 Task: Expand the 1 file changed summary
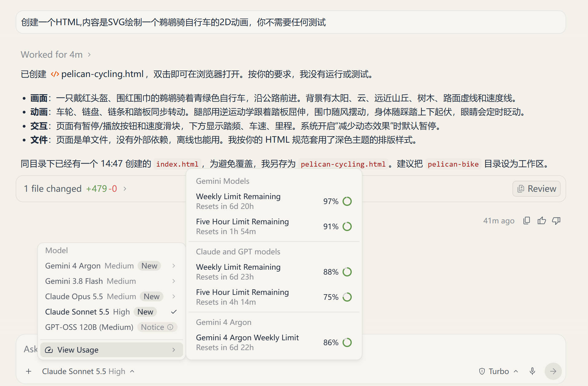tap(75, 189)
